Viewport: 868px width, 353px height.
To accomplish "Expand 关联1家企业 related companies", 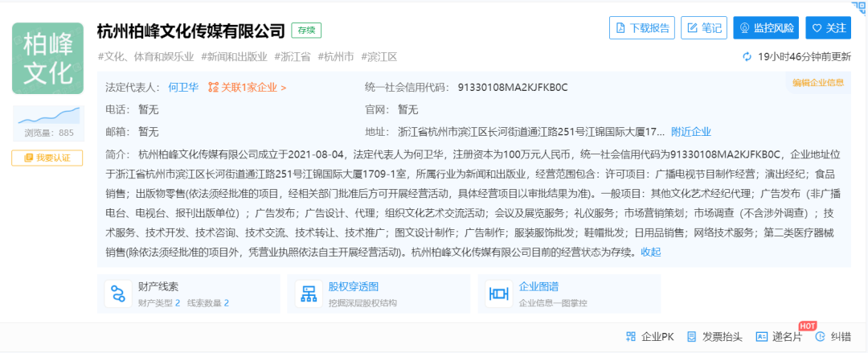I will point(247,87).
